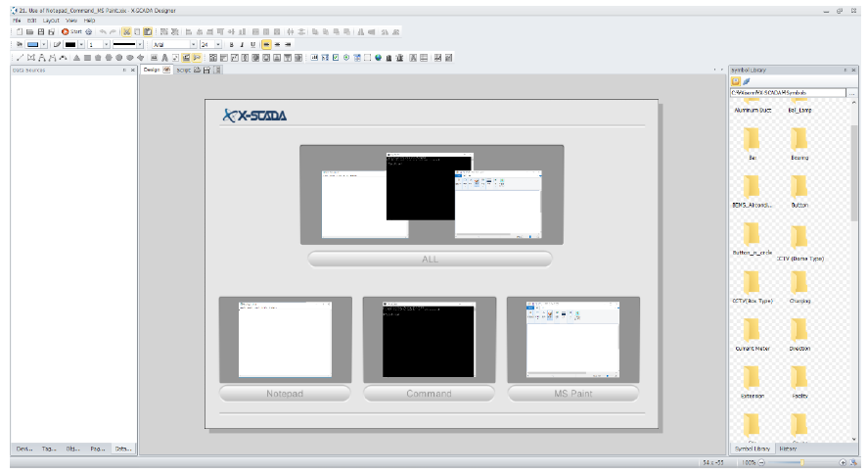
Task: Click the black line color swatch
Action: tap(70, 45)
